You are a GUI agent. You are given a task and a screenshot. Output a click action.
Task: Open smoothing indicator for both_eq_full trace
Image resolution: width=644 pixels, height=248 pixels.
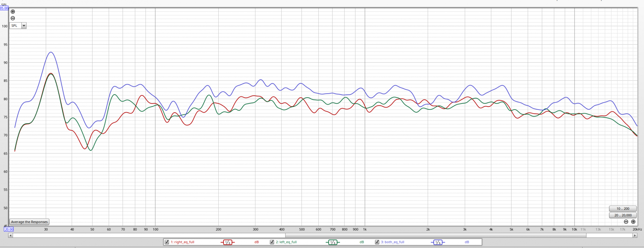coord(438,242)
